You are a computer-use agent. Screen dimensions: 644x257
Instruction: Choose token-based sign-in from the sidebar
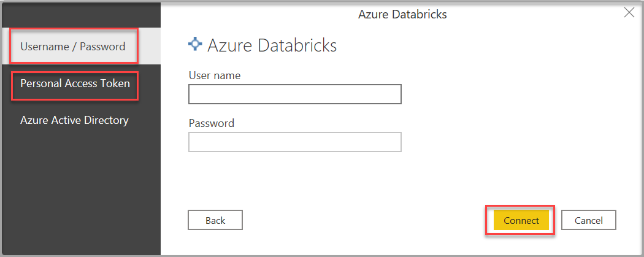75,83
